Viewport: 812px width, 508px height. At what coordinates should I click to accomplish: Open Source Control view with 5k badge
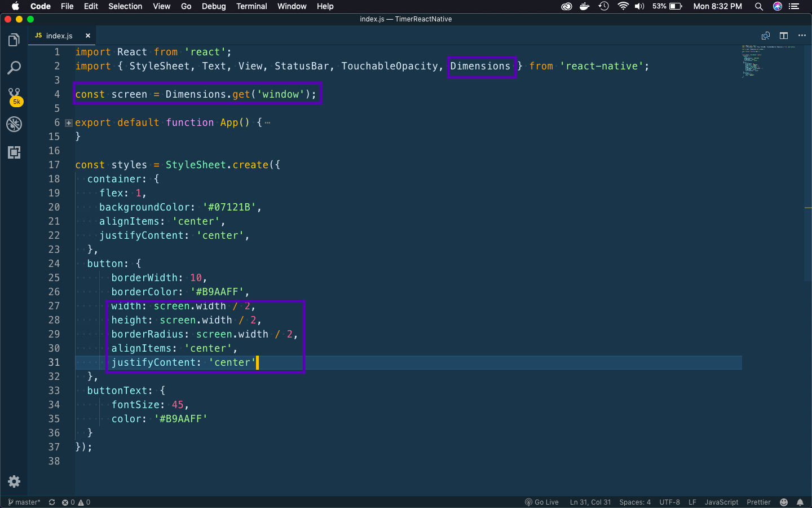[x=14, y=96]
